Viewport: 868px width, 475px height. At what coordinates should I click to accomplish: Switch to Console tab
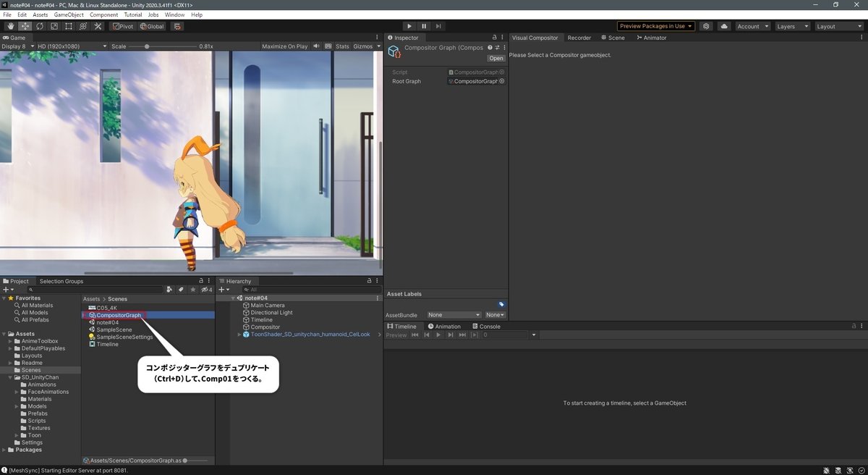pyautogui.click(x=485, y=327)
